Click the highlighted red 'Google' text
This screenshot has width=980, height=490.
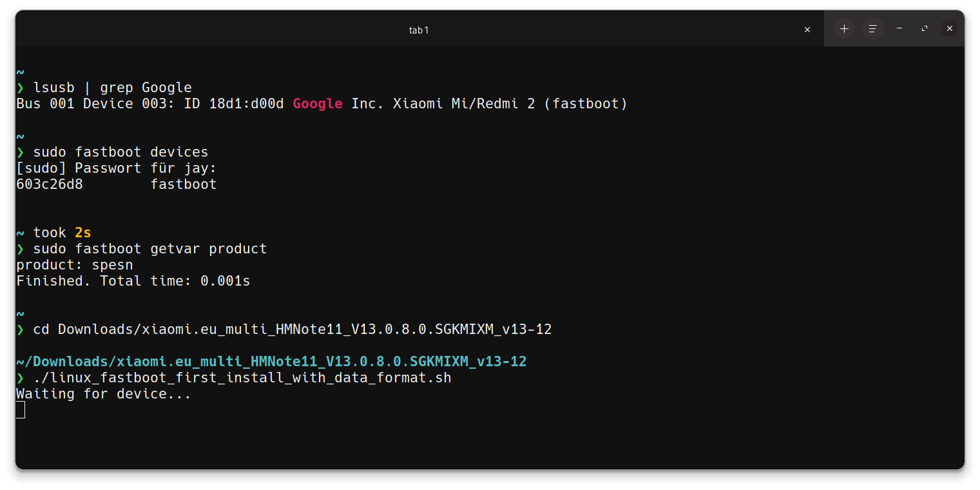coord(318,104)
